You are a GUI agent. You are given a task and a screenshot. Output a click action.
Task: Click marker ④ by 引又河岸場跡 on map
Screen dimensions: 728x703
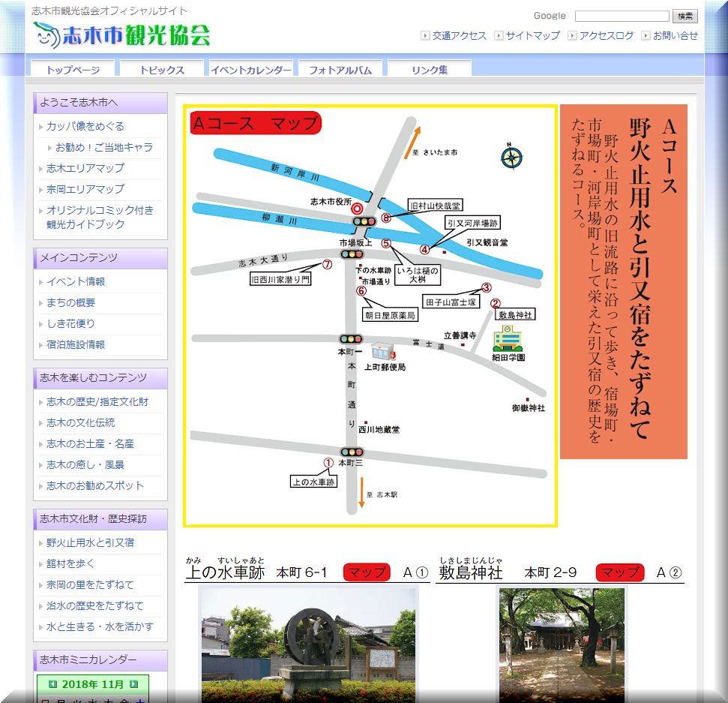[424, 250]
